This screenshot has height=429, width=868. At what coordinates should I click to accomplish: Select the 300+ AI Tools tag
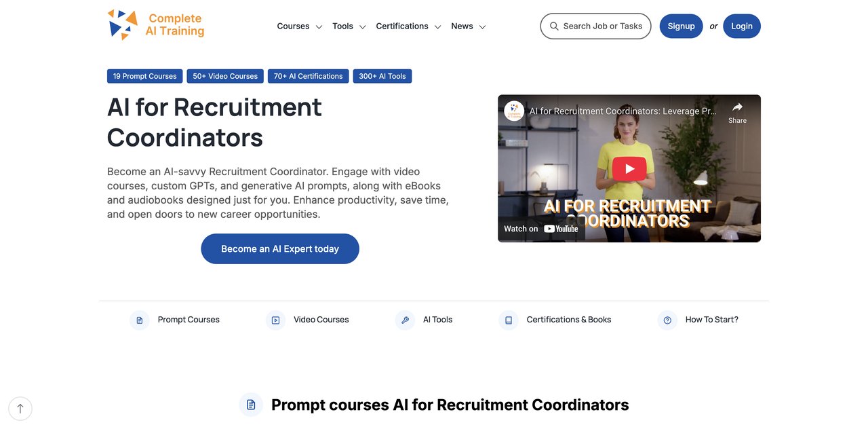pos(382,76)
